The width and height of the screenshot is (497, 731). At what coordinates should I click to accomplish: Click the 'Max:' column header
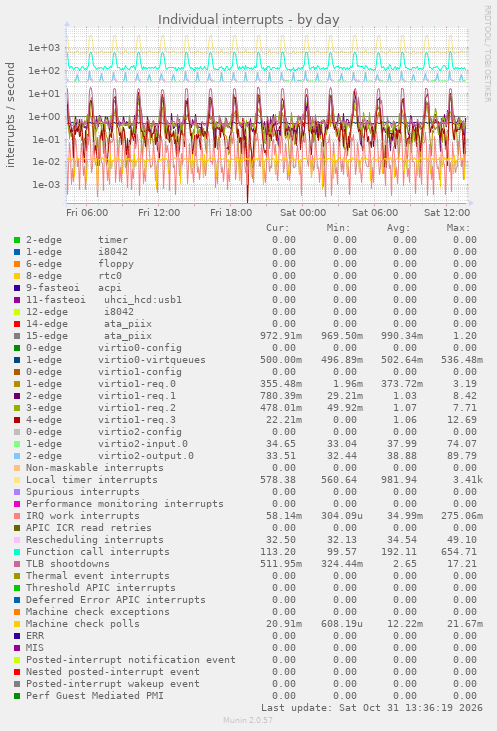coord(458,228)
